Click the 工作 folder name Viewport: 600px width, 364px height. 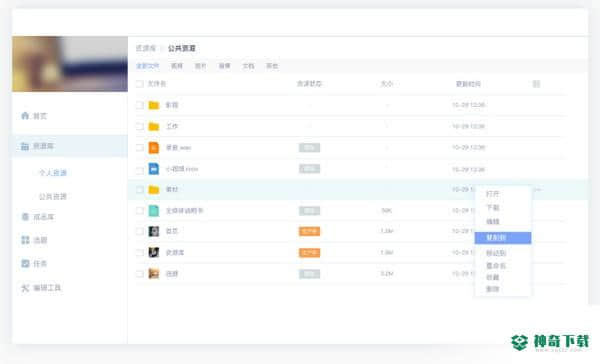pyautogui.click(x=172, y=126)
